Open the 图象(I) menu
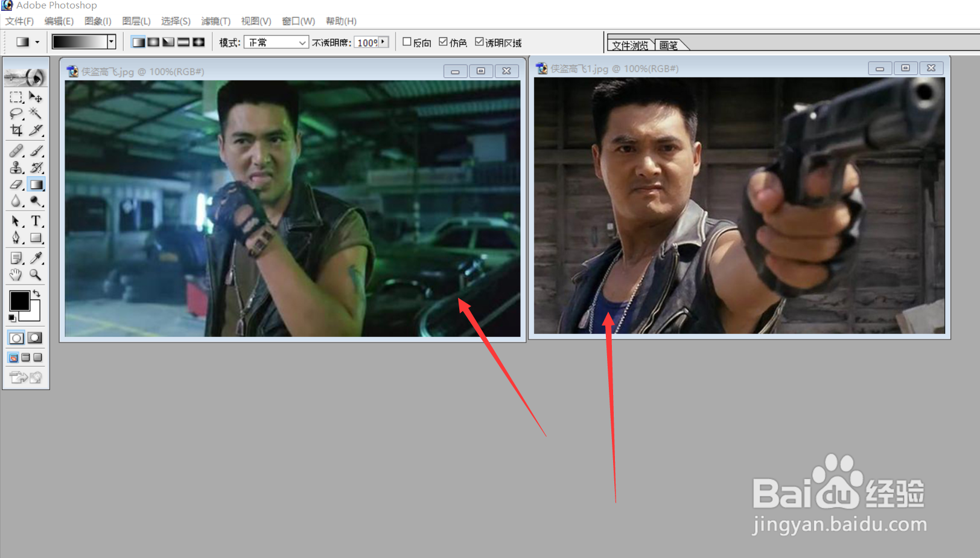Image resolution: width=980 pixels, height=558 pixels. tap(98, 21)
